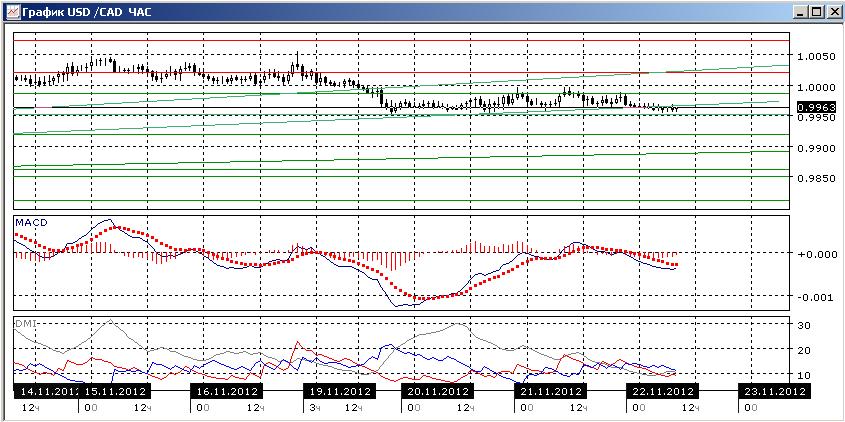The image size is (845, 422).
Task: Select the 16.11.2012 date marker
Action: pos(226,391)
